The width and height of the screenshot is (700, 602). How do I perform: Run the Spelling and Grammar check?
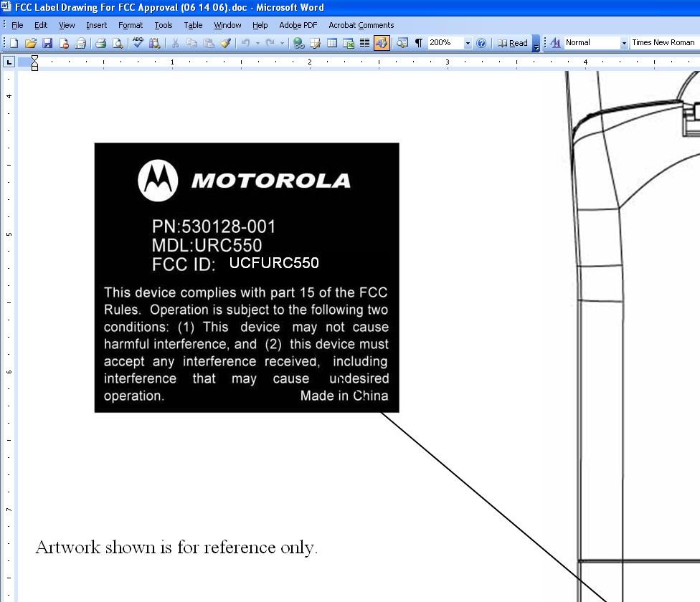point(138,43)
